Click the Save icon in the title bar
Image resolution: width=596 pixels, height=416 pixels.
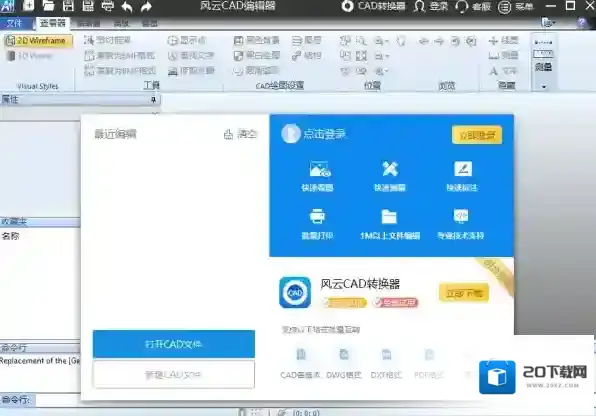pyautogui.click(x=68, y=6)
